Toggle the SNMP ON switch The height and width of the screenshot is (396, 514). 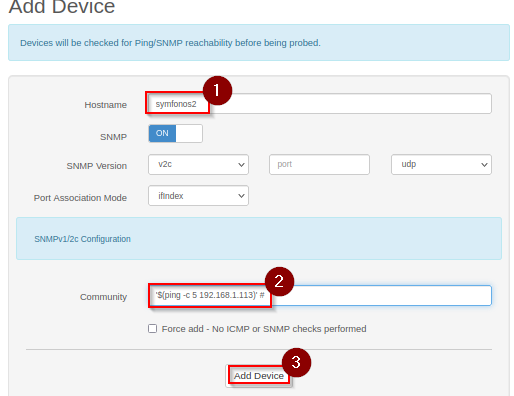click(x=175, y=133)
